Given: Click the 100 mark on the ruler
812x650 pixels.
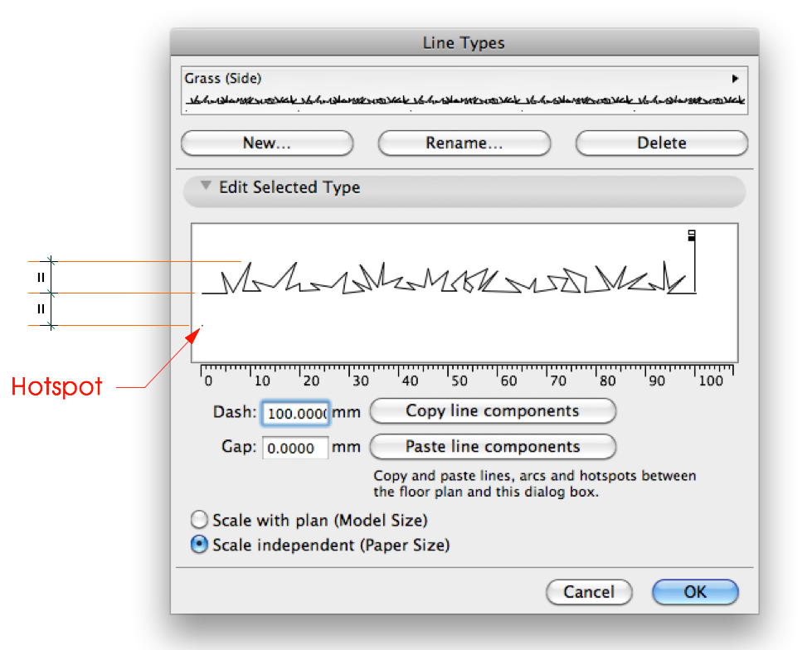Looking at the screenshot, I should pos(711,381).
